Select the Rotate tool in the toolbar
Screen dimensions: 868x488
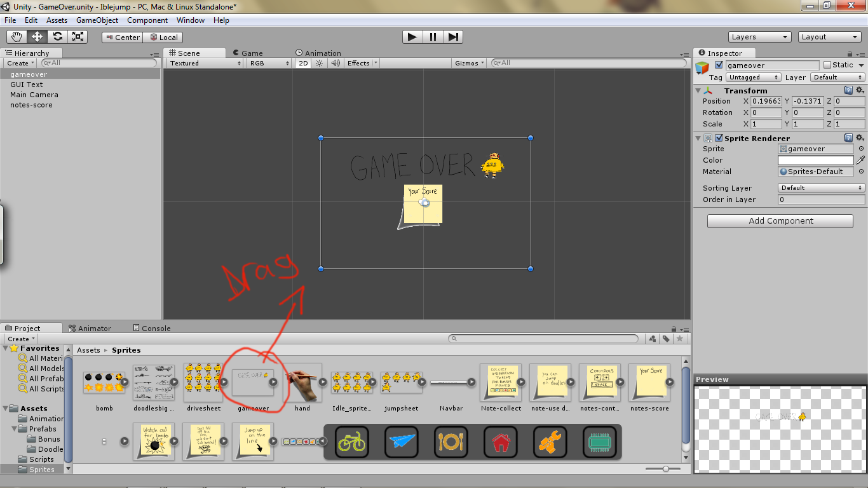click(58, 37)
